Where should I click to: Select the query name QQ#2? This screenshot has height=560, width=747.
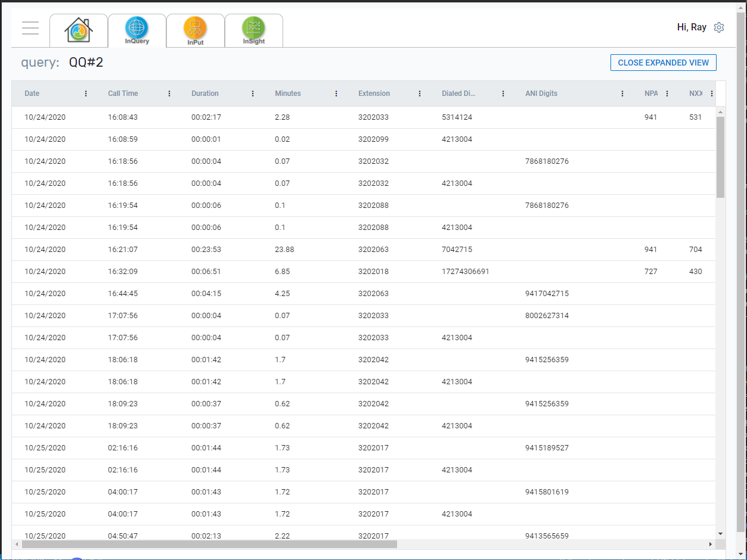[86, 63]
